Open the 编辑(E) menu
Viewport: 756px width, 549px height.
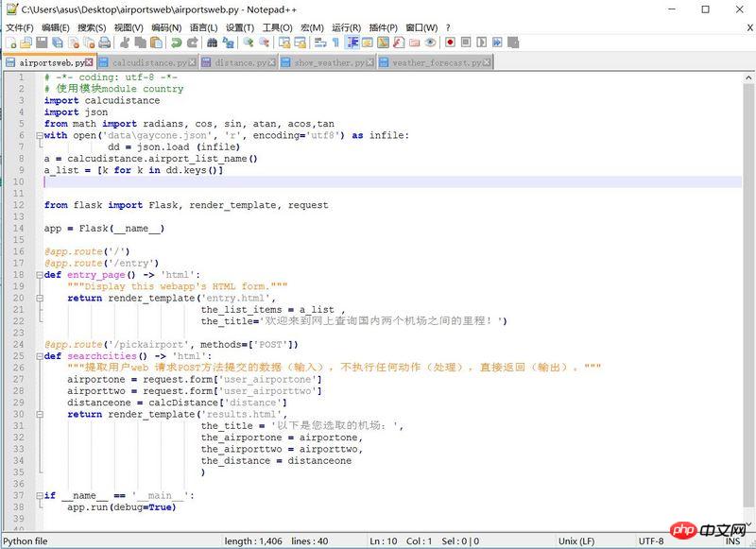pos(56,27)
